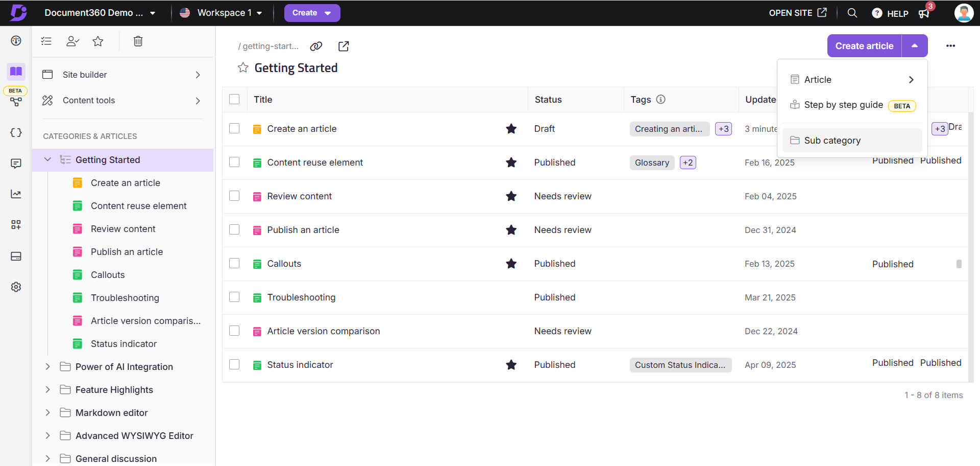Select Review content in category tree
980x466 pixels.
click(123, 229)
